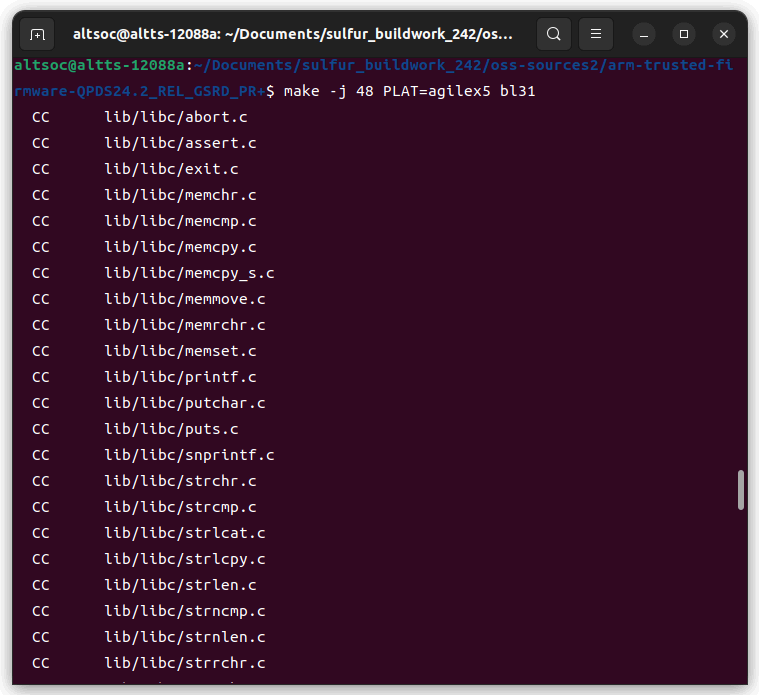This screenshot has height=695, width=759.
Task: Click on lib/libc/strlcat.c line
Action: tap(184, 533)
